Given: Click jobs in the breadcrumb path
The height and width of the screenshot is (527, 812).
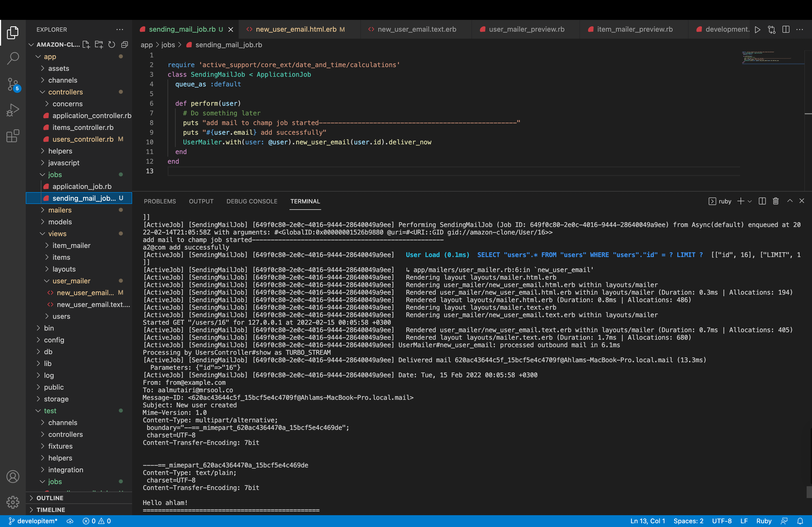Looking at the screenshot, I should 168,45.
